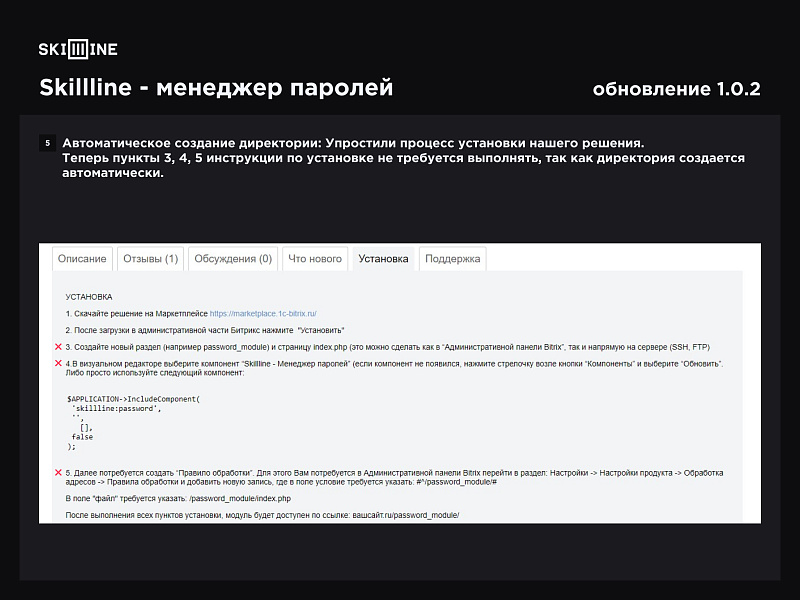Select the active Установка tab
This screenshot has width=800, height=600.
click(383, 257)
